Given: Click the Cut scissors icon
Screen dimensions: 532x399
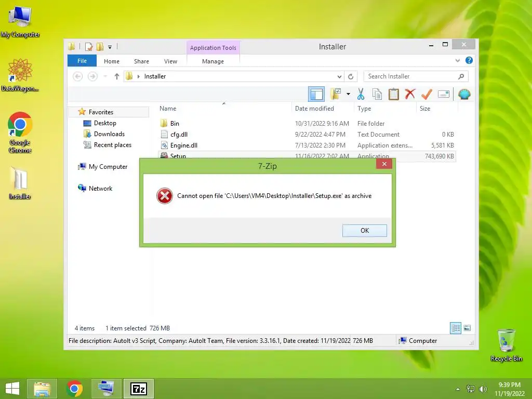Looking at the screenshot, I should tap(361, 94).
